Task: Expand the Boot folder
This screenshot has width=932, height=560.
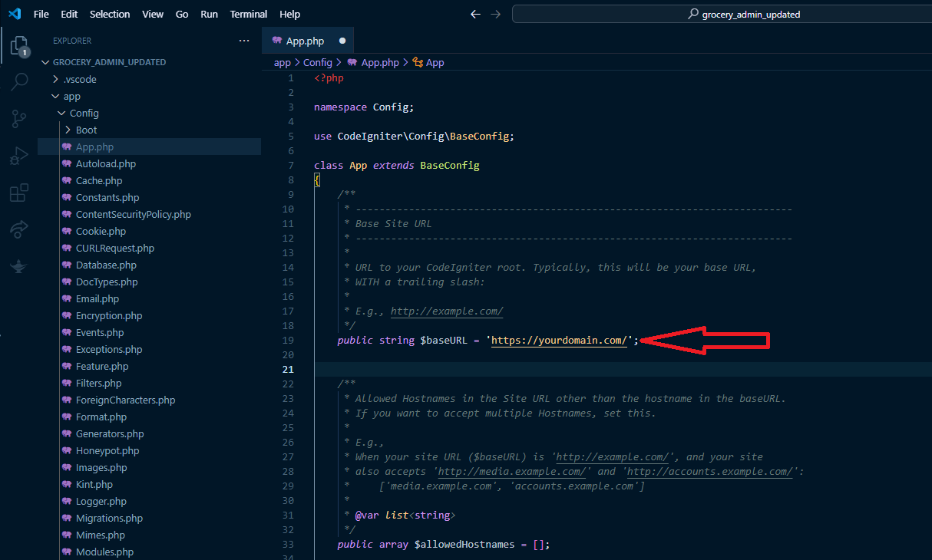Action: [86, 130]
